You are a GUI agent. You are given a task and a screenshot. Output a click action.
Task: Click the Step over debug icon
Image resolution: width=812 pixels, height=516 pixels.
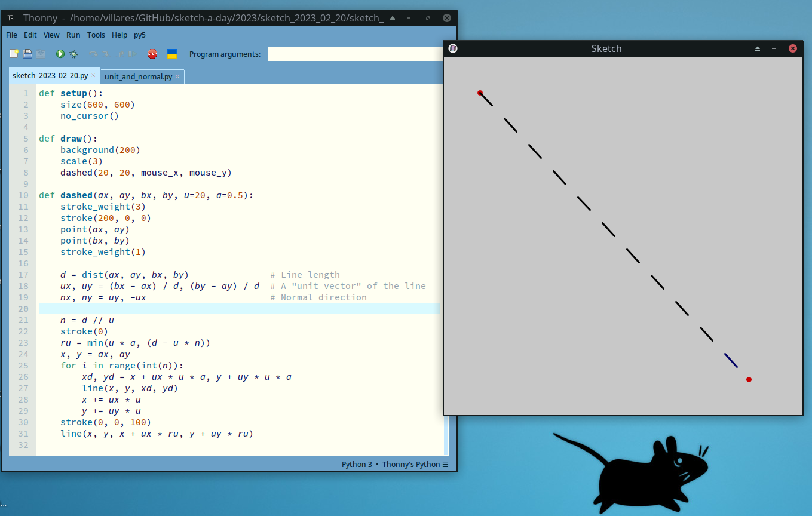coord(93,54)
